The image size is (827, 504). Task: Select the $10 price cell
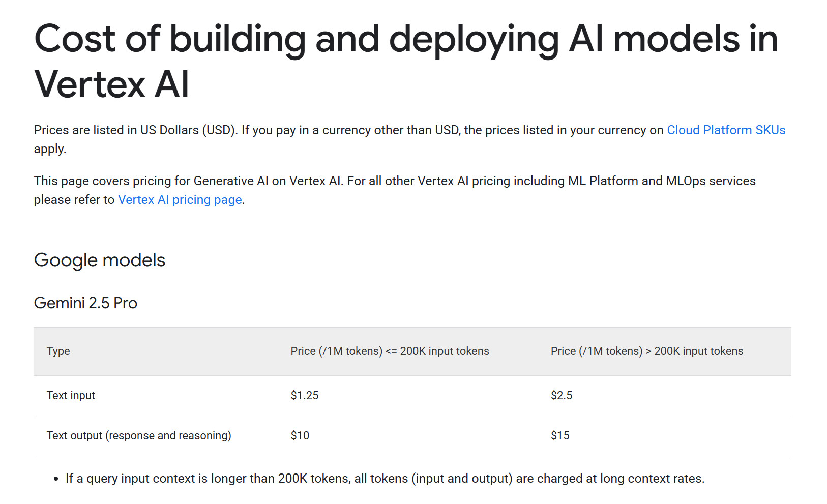pos(300,436)
